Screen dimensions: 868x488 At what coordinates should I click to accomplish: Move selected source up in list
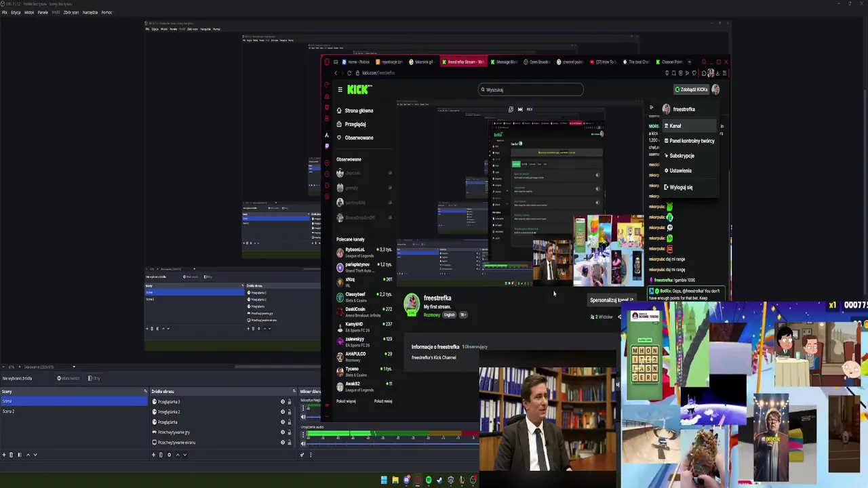[178, 455]
